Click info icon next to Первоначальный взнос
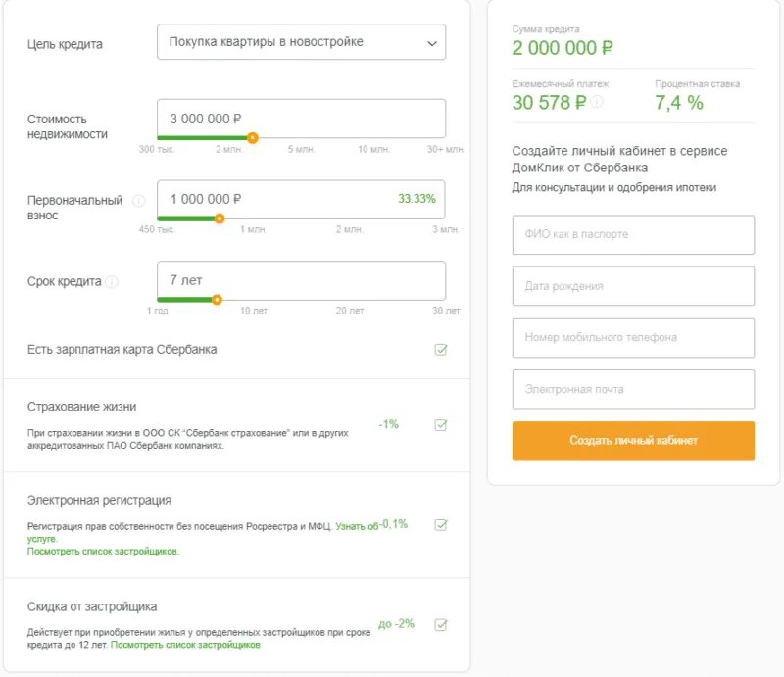The height and width of the screenshot is (677, 784). point(138,201)
